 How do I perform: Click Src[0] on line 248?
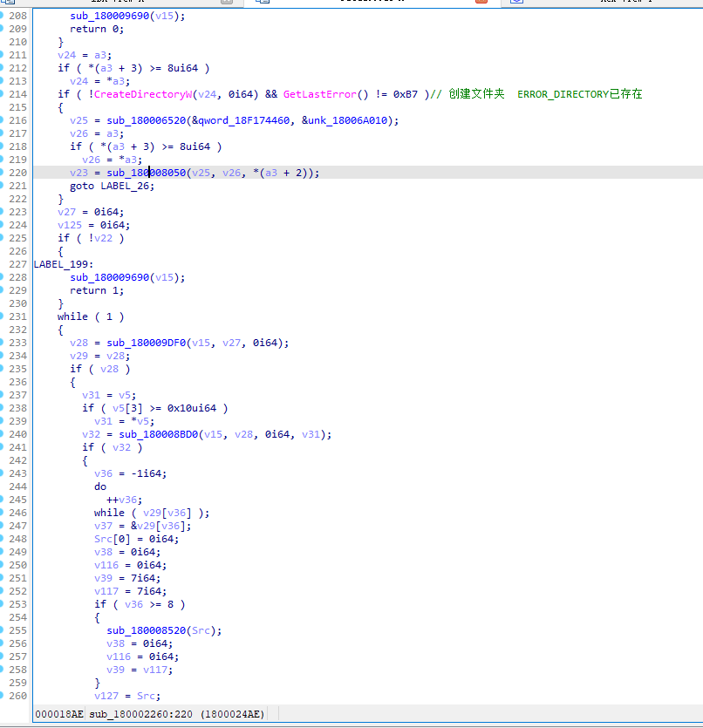tap(113, 539)
